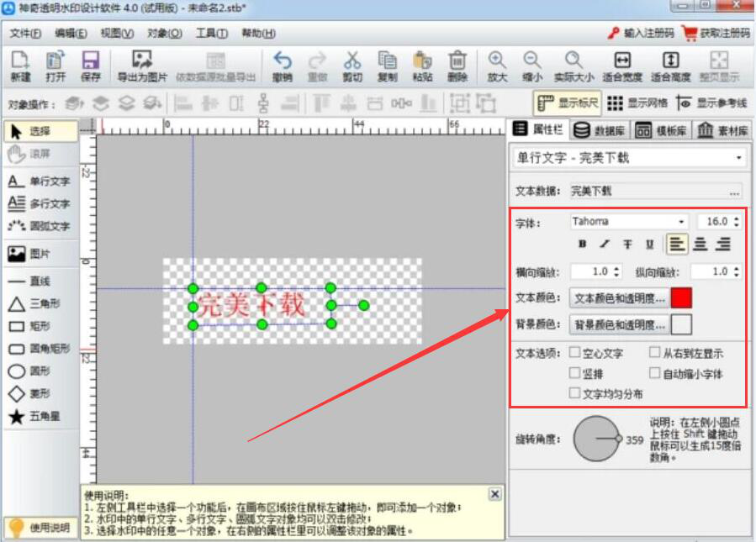Toggle strikethrough text formatting

coord(627,245)
